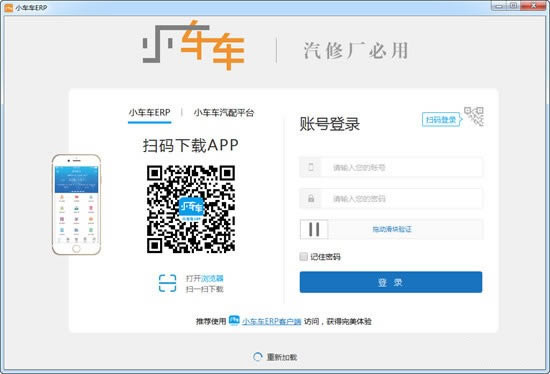
Task: Click the phone app preview image
Action: click(76, 205)
